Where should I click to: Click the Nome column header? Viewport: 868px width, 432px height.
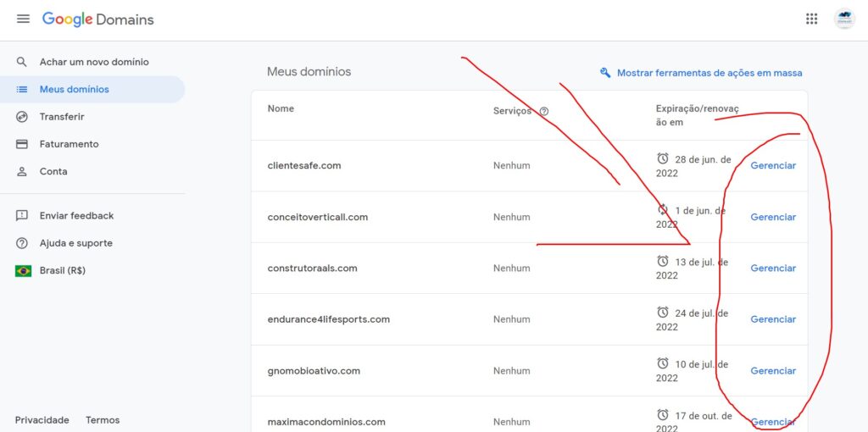click(281, 108)
